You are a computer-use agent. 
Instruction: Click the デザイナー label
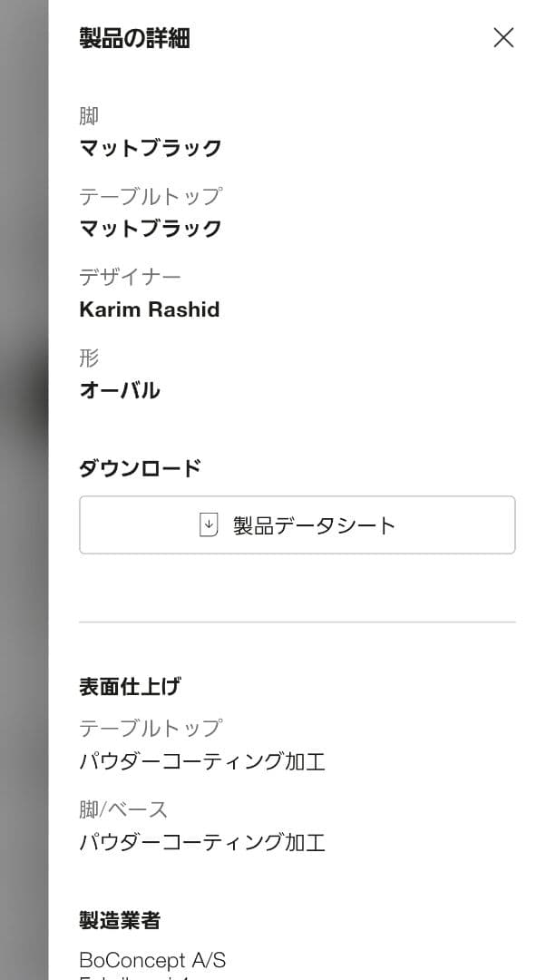click(x=131, y=277)
